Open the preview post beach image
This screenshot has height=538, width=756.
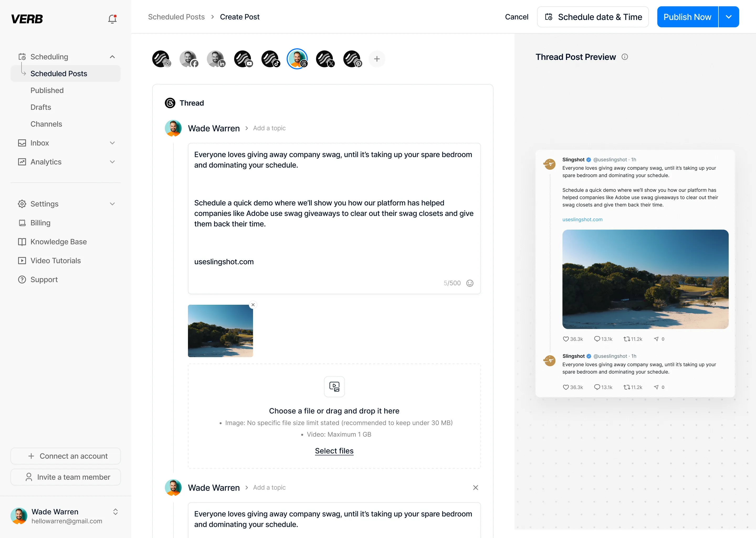[645, 279]
